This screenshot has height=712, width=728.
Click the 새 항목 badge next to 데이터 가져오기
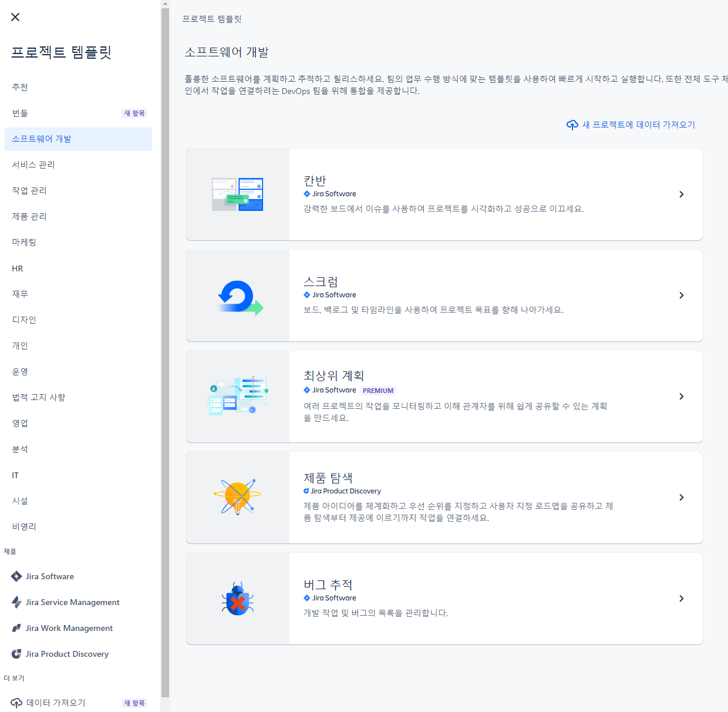click(134, 703)
